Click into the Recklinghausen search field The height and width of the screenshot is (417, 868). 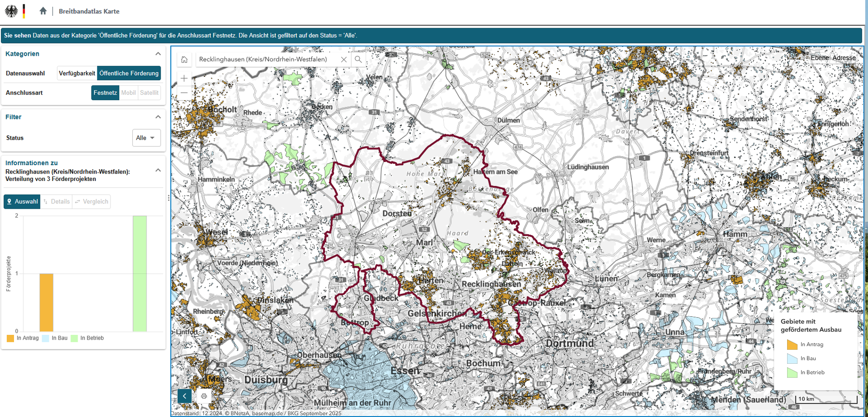[265, 59]
